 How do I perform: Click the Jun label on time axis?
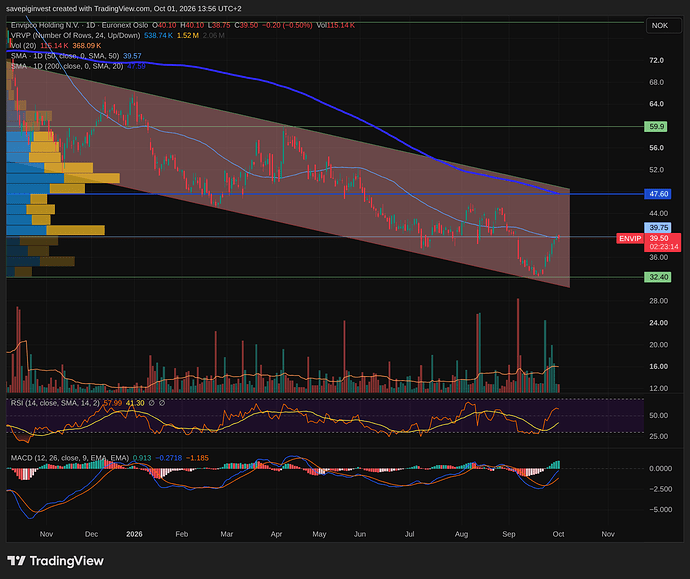click(x=360, y=534)
